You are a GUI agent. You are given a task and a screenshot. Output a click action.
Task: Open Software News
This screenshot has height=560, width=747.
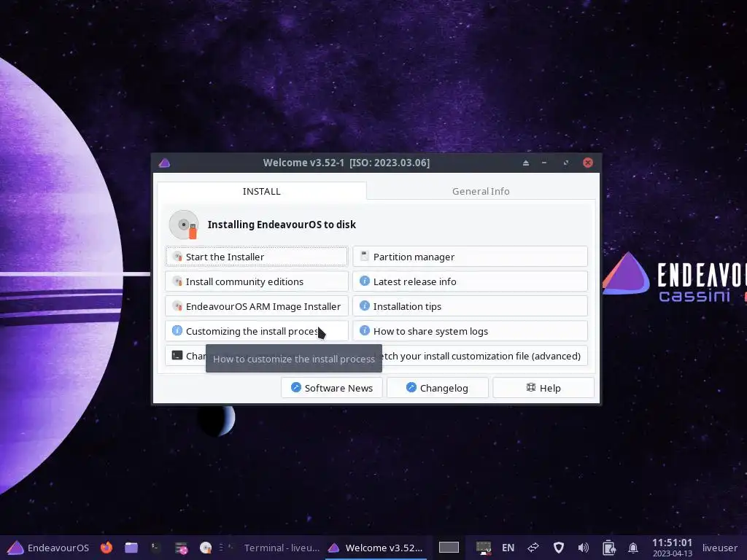pos(332,388)
